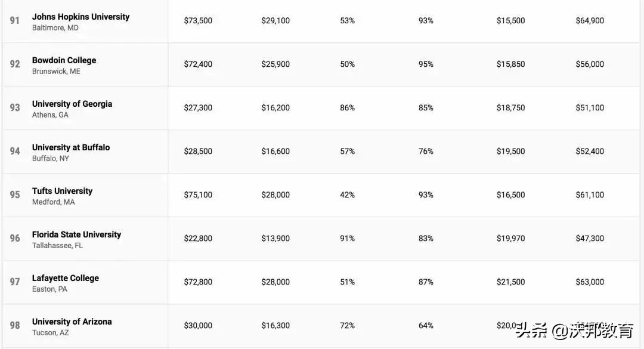644x349 pixels.
Task: Click the Tufts University name
Action: click(62, 191)
